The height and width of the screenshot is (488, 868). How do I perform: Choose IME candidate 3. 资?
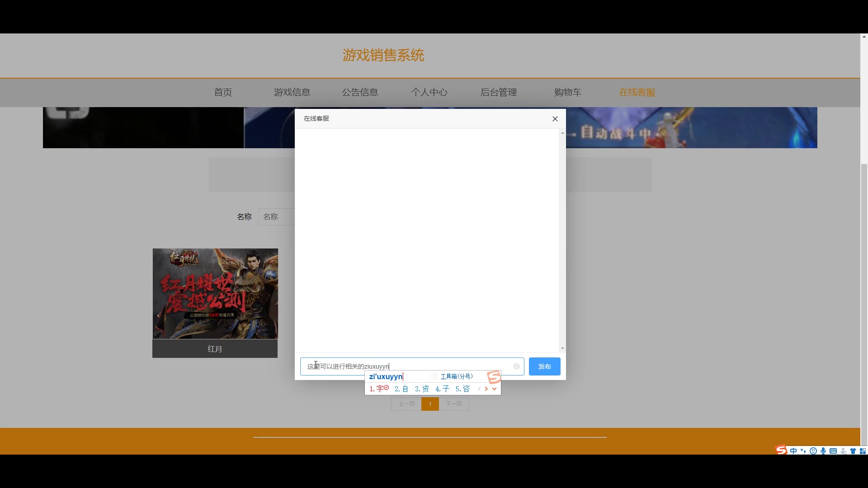422,389
